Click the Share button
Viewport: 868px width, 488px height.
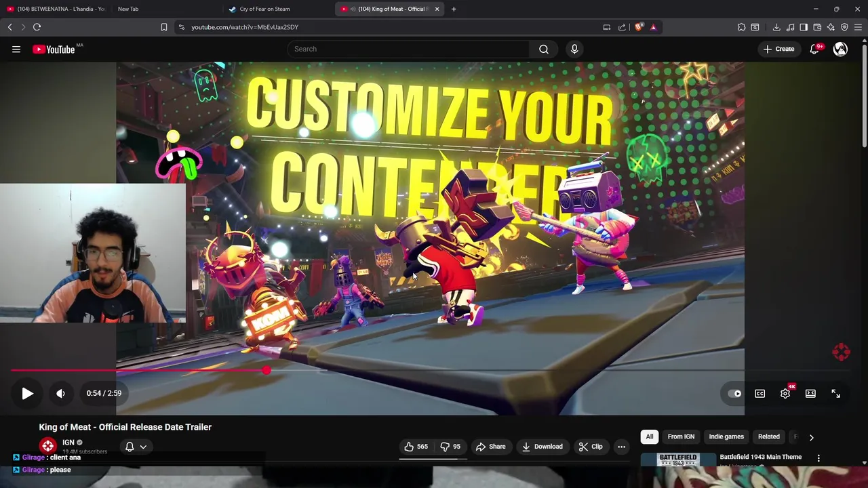491,447
